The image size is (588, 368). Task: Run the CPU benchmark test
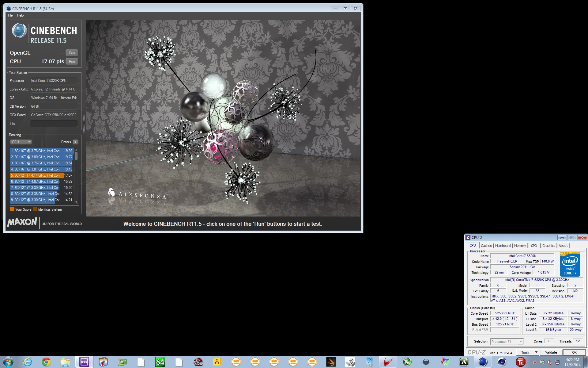[x=72, y=61]
